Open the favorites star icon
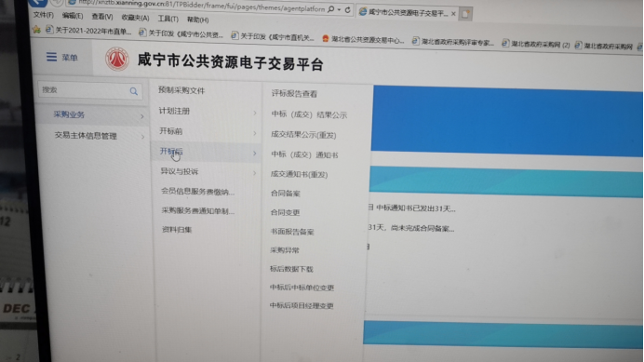The height and width of the screenshot is (362, 644). click(36, 29)
